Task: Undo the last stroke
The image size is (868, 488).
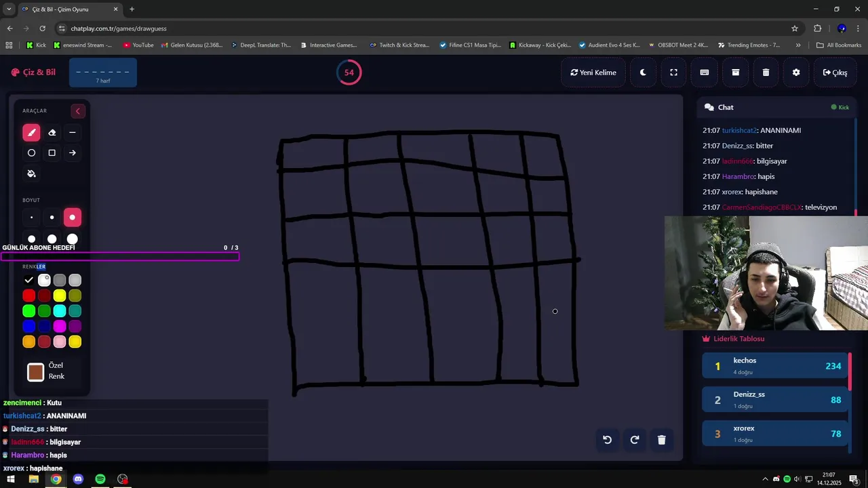Action: [x=607, y=440]
